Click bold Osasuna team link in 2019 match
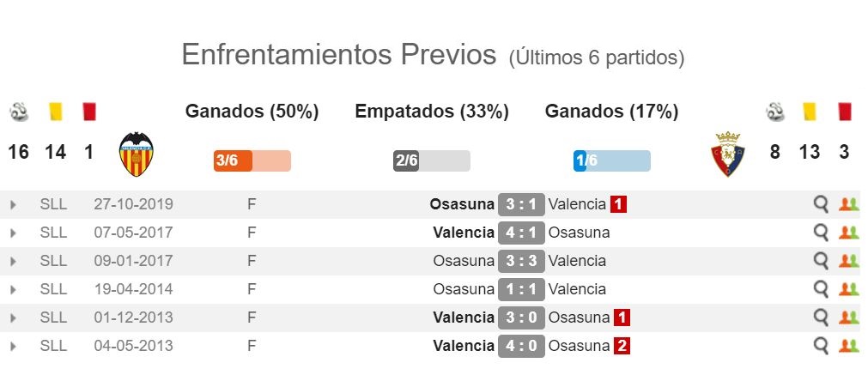Viewport: 868px width, 375px height. click(462, 204)
